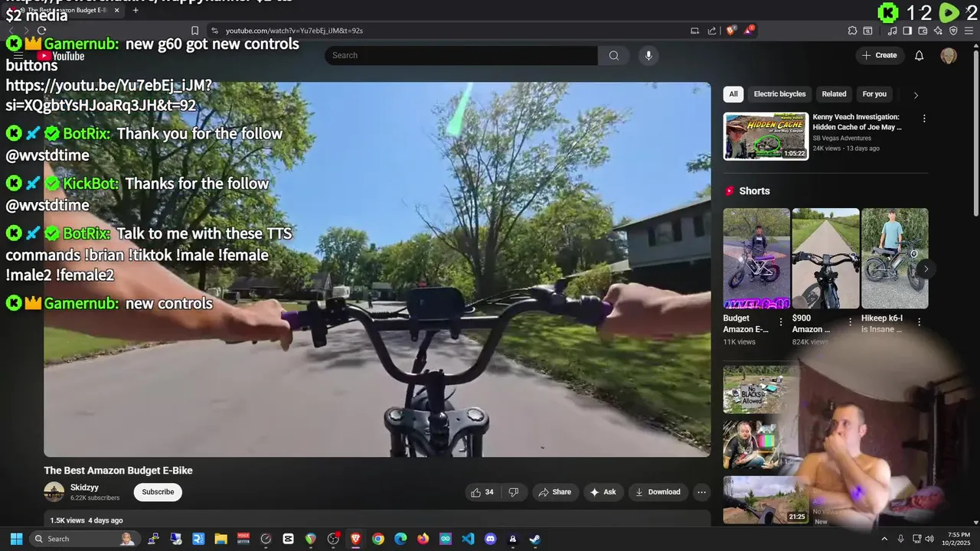Open the $900 Amazon short thumbnail
Screen dimensions: 980x551
(825, 258)
